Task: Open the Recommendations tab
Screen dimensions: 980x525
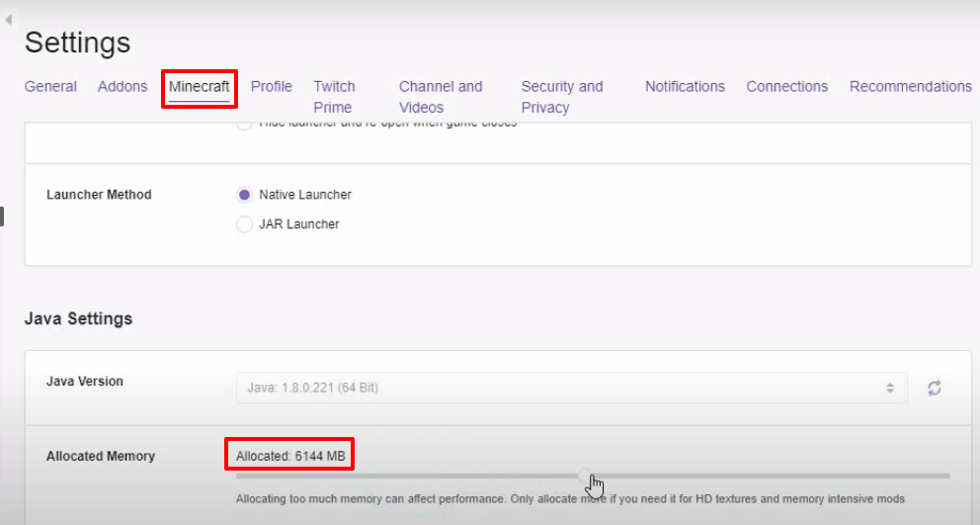Action: coord(911,86)
